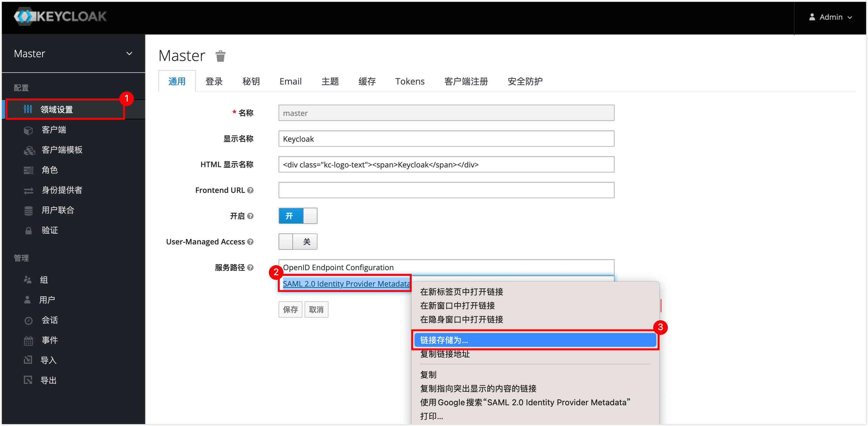Click the 保存 save button
The image size is (868, 426).
[290, 309]
